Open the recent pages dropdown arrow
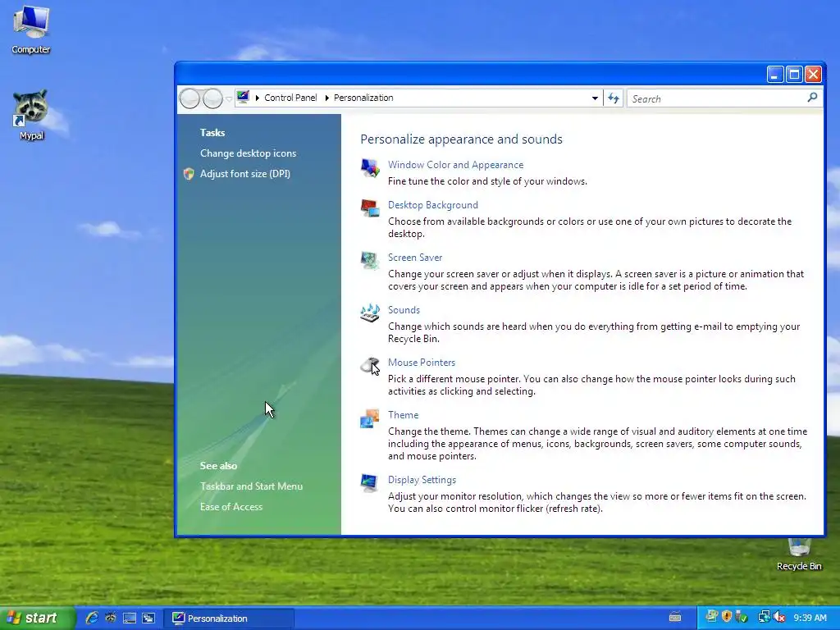The width and height of the screenshot is (840, 630). (229, 99)
